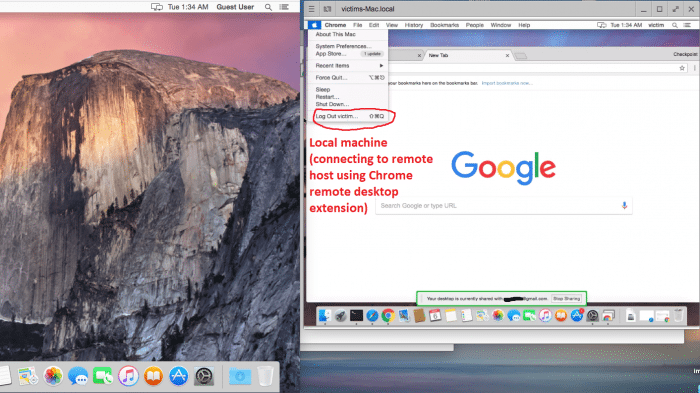Open Spotlight search in remote menu bar
Image resolution: width=700 pixels, height=393 pixels.
point(675,25)
